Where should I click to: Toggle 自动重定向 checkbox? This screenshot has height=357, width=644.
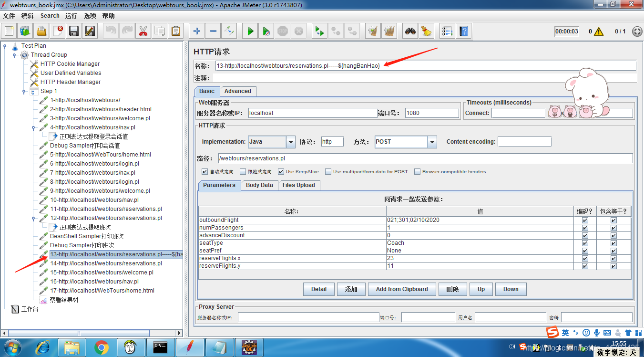[205, 171]
